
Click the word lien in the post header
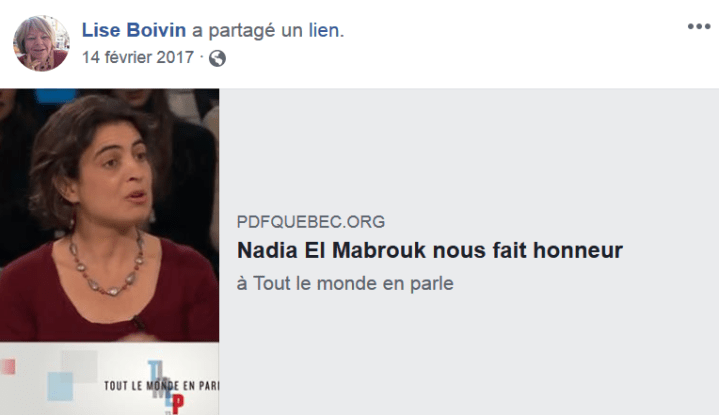[326, 30]
